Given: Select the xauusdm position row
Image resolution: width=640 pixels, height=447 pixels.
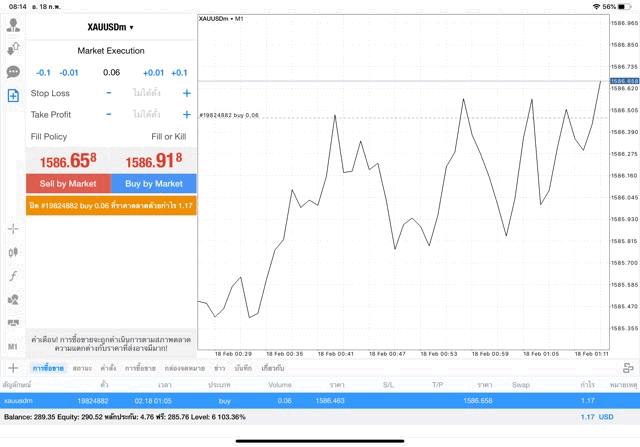Looking at the screenshot, I should coord(320,401).
